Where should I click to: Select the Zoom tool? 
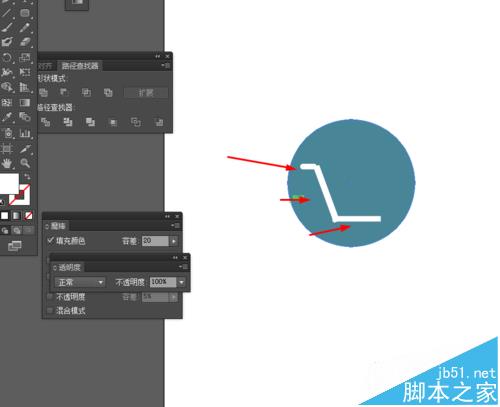click(x=25, y=163)
